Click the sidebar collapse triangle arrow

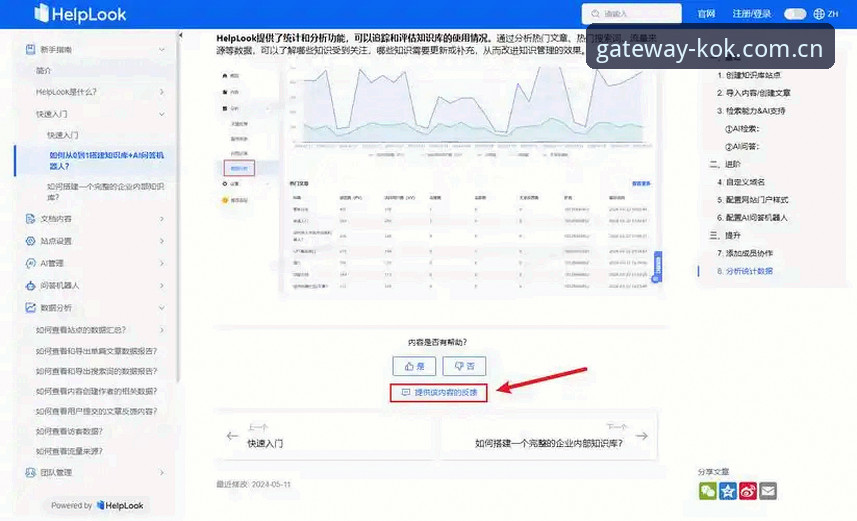(180, 35)
